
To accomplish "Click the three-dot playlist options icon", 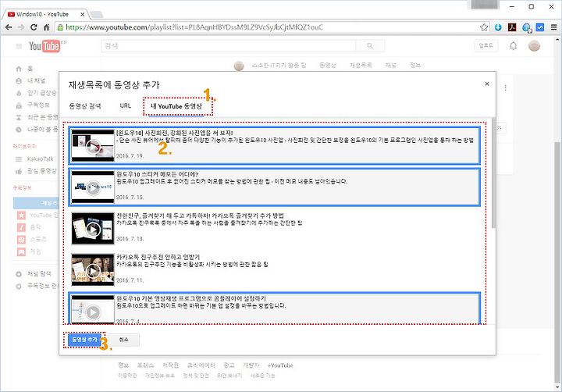I will coord(505,87).
